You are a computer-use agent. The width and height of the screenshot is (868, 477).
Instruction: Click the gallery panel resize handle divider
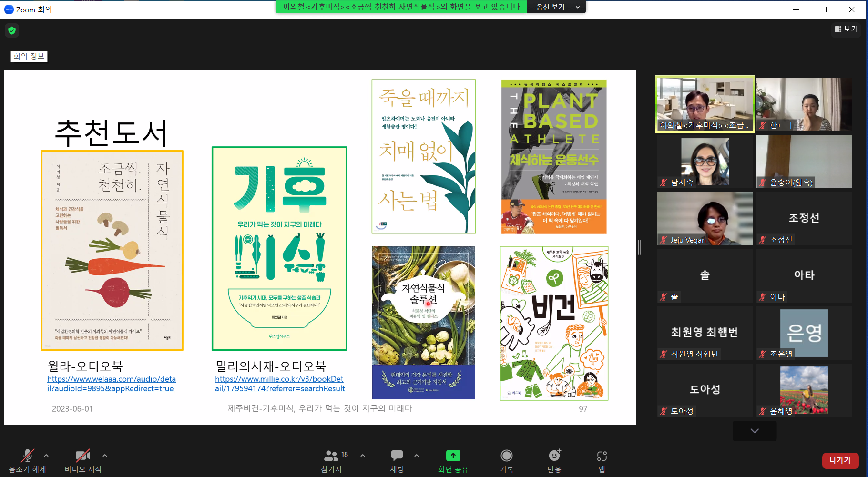coord(639,247)
